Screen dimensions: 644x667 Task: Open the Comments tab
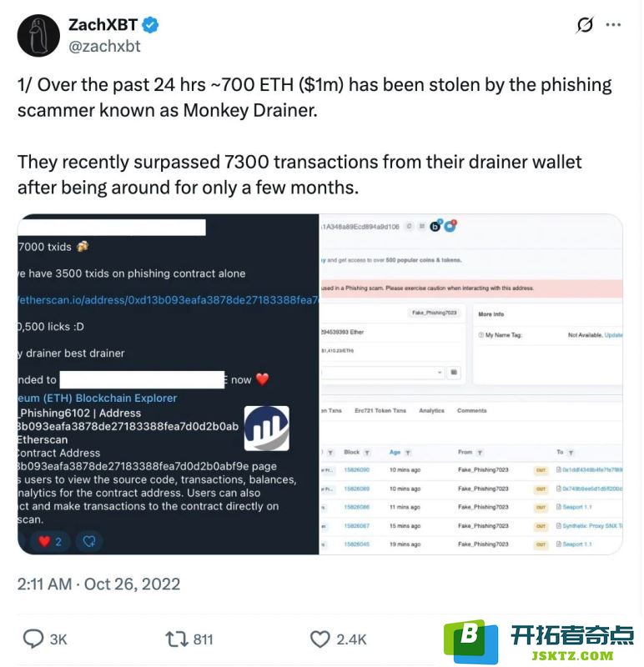coord(471,410)
